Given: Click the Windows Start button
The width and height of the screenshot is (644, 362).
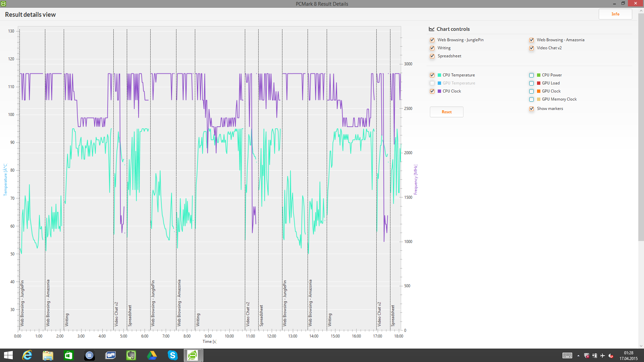Looking at the screenshot, I should click(8, 355).
